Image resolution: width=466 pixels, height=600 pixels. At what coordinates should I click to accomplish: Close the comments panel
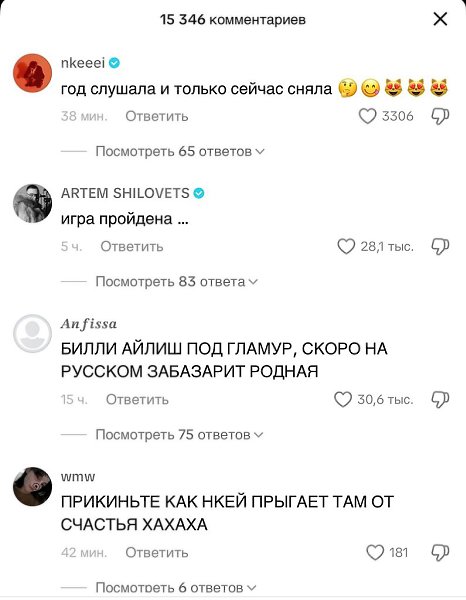pos(440,19)
